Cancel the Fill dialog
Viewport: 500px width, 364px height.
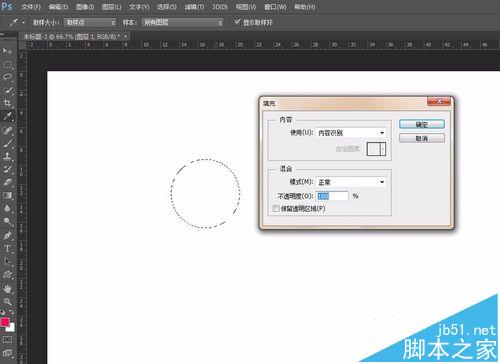pos(422,138)
